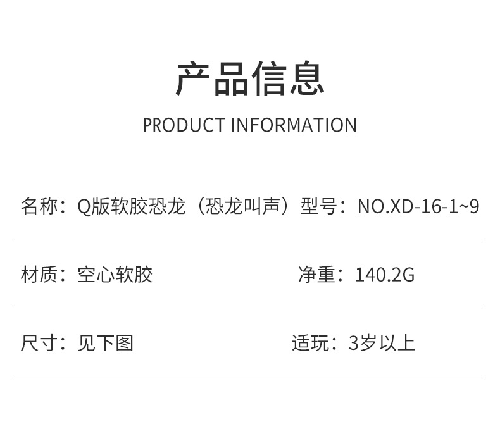The width and height of the screenshot is (500, 448).
Task: Click the 信息 characters in the heading
Action: pos(288,78)
